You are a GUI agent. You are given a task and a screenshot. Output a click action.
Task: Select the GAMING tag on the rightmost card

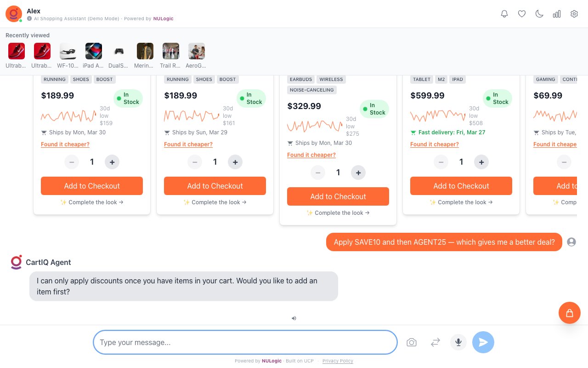545,79
